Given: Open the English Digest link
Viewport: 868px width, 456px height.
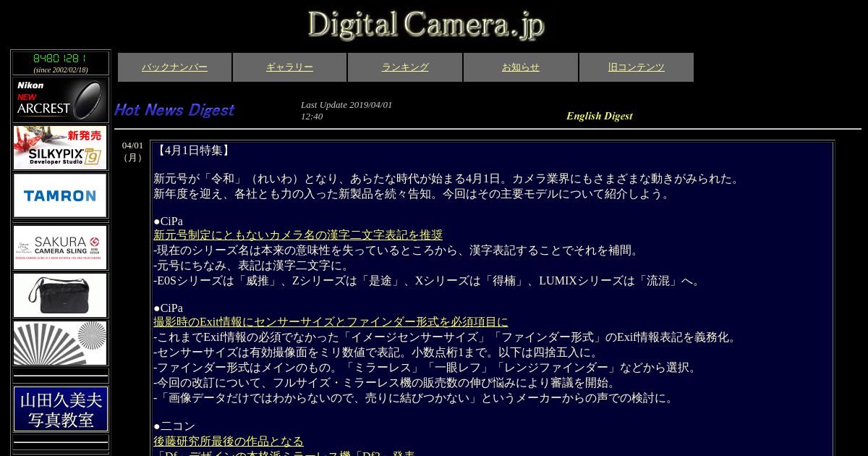Looking at the screenshot, I should pyautogui.click(x=599, y=116).
